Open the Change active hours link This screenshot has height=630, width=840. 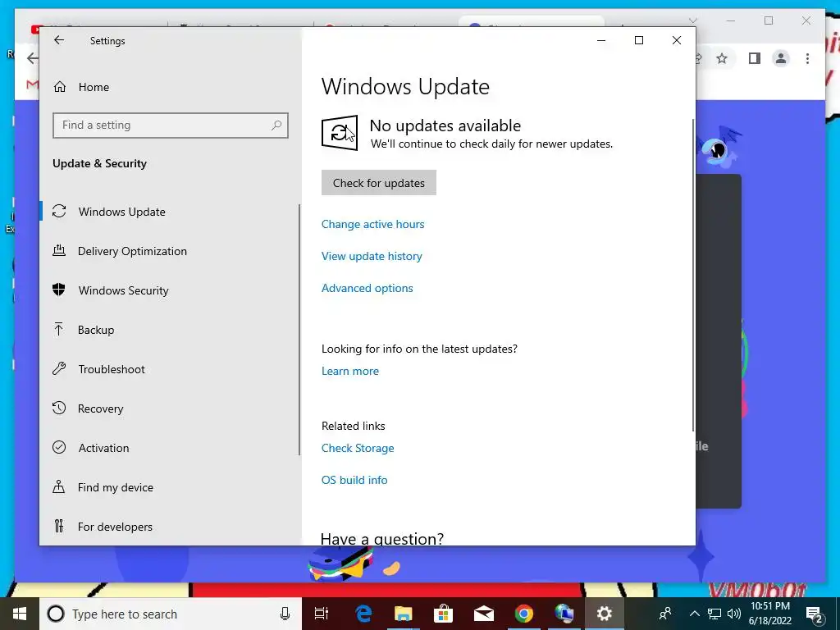[x=373, y=224]
